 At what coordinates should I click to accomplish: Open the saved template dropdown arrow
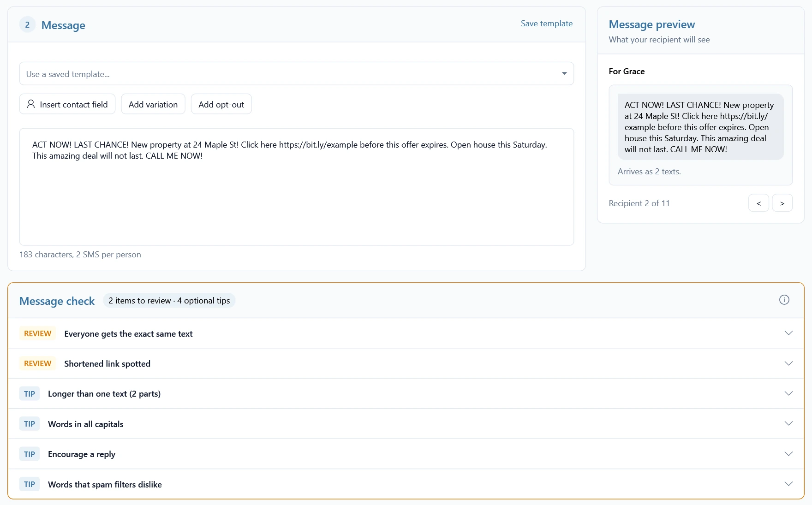(564, 73)
